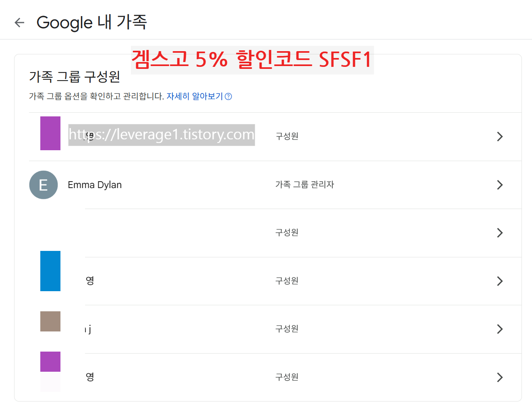Open the 자세히 알아보기 link
Screen dimensions: 532x412
[x=195, y=96]
